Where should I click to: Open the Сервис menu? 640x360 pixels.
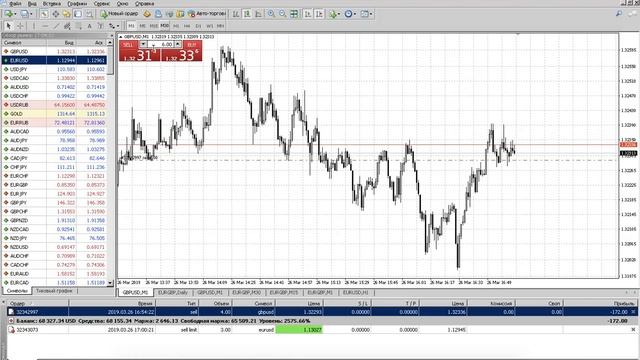click(x=101, y=3)
